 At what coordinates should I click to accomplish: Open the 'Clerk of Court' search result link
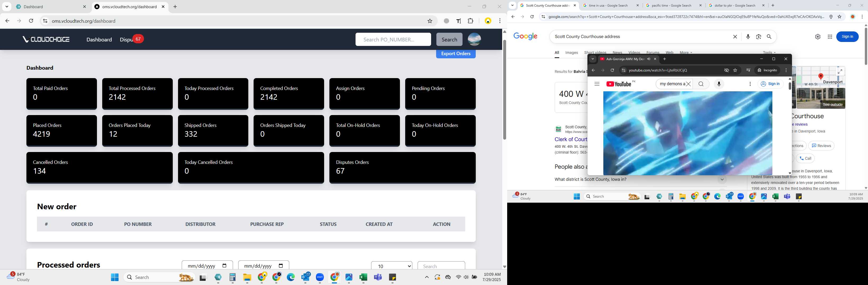pyautogui.click(x=571, y=139)
